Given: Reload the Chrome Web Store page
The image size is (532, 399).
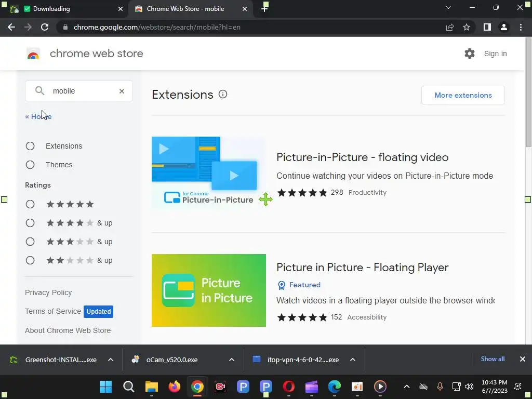Looking at the screenshot, I should pyautogui.click(x=45, y=27).
